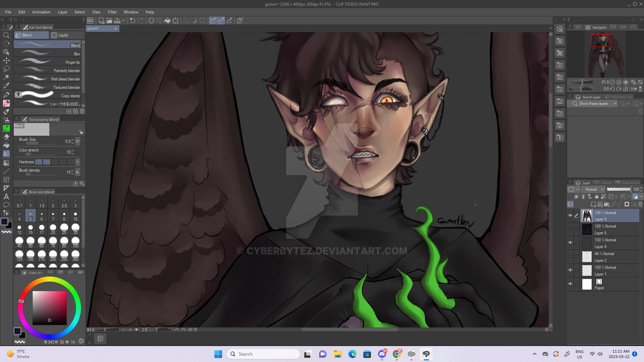Switch to the Liquify sub tool tab
This screenshot has width=644, height=362.
coord(67,35)
